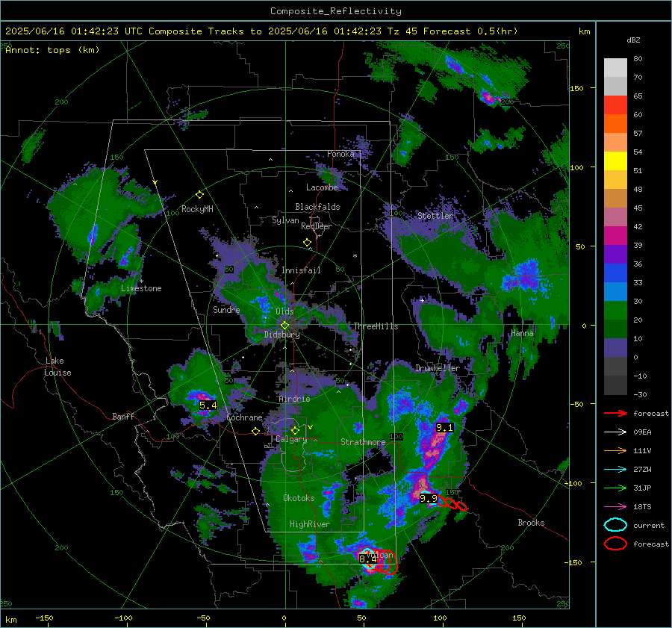Click the Hanna city label
The height and width of the screenshot is (628, 672).
(522, 333)
